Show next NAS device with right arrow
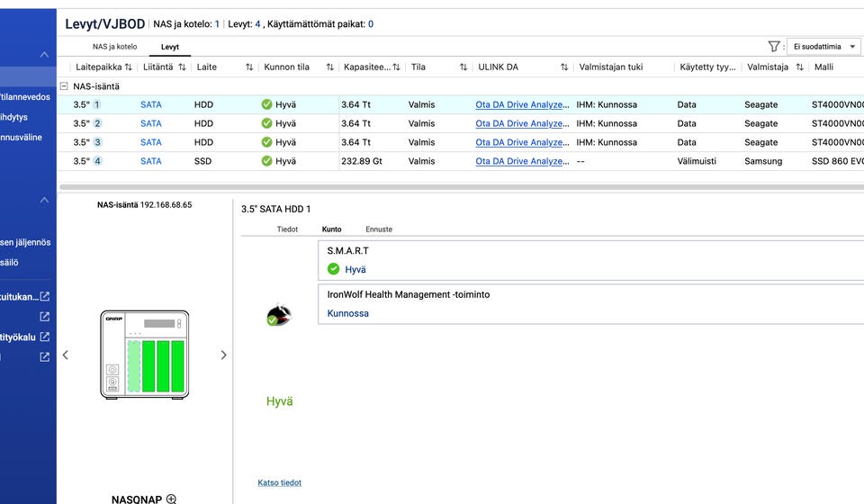Viewport: 864px width, 504px height. pyautogui.click(x=223, y=355)
